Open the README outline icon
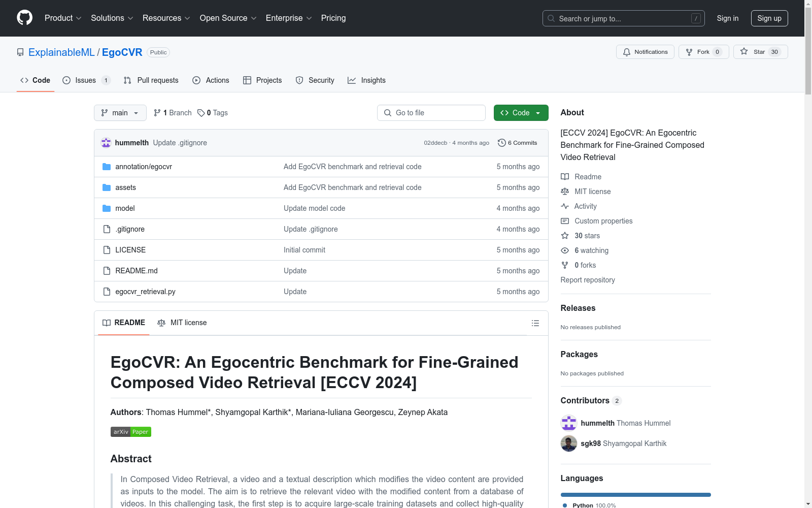This screenshot has height=508, width=812. (535, 323)
